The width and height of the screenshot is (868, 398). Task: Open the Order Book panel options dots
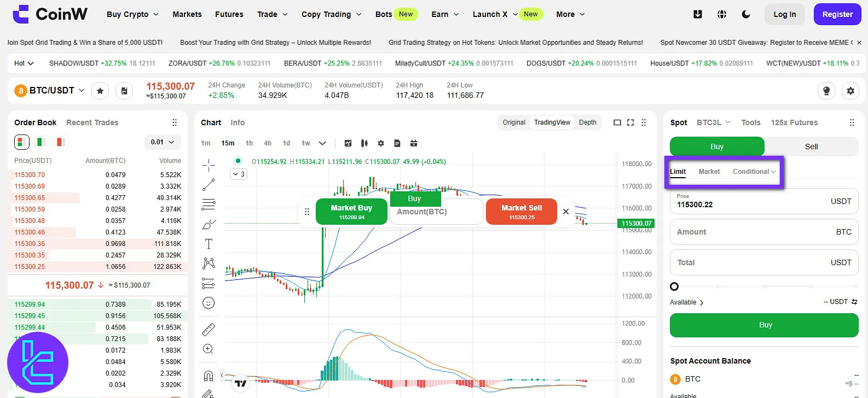point(175,122)
